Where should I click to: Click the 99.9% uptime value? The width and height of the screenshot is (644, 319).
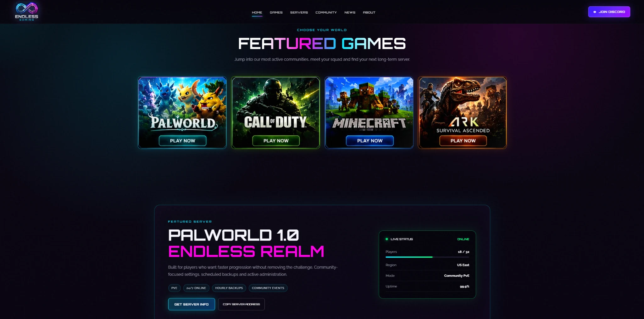464,286
